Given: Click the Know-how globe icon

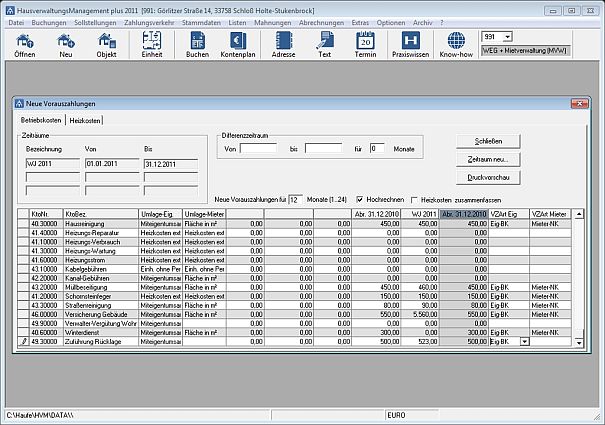Looking at the screenshot, I should pyautogui.click(x=456, y=45).
